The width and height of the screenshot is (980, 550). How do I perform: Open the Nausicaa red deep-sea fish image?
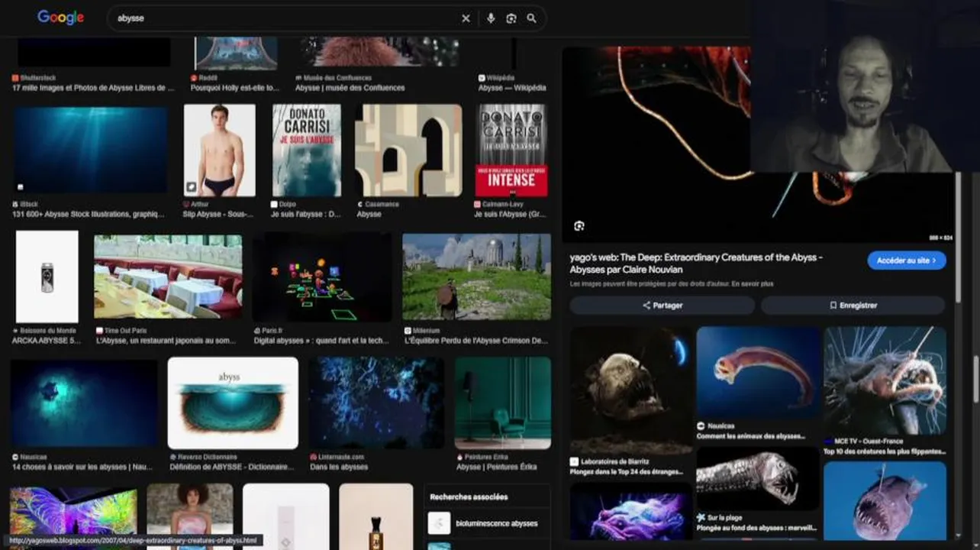(x=758, y=372)
